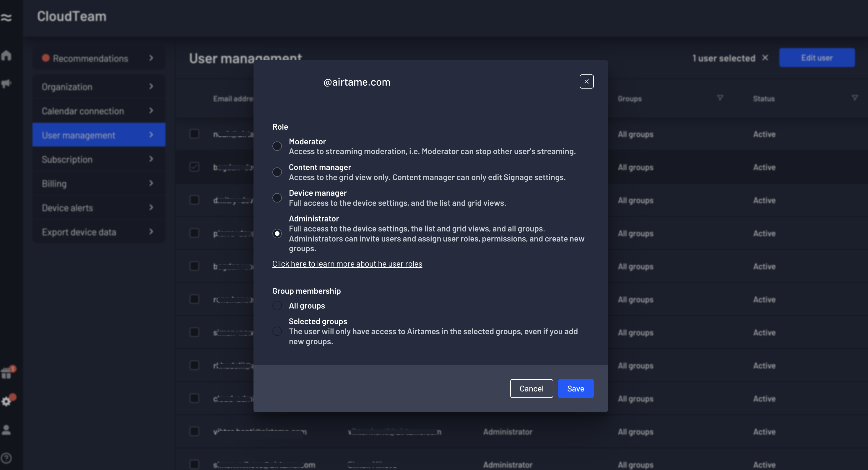
Task: Expand the Recommendations menu chevron
Action: [x=151, y=58]
